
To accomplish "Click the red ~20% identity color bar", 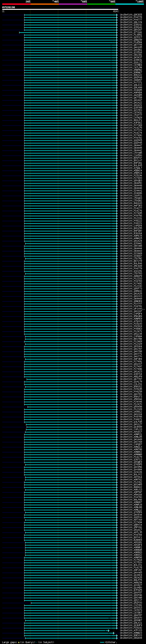I will [16, 4].
